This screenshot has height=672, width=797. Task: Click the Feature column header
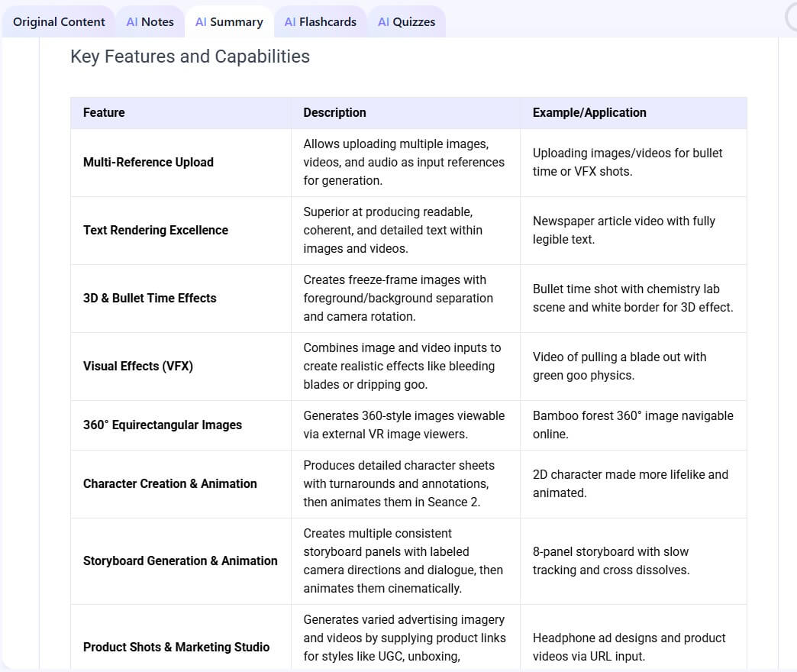tap(104, 112)
